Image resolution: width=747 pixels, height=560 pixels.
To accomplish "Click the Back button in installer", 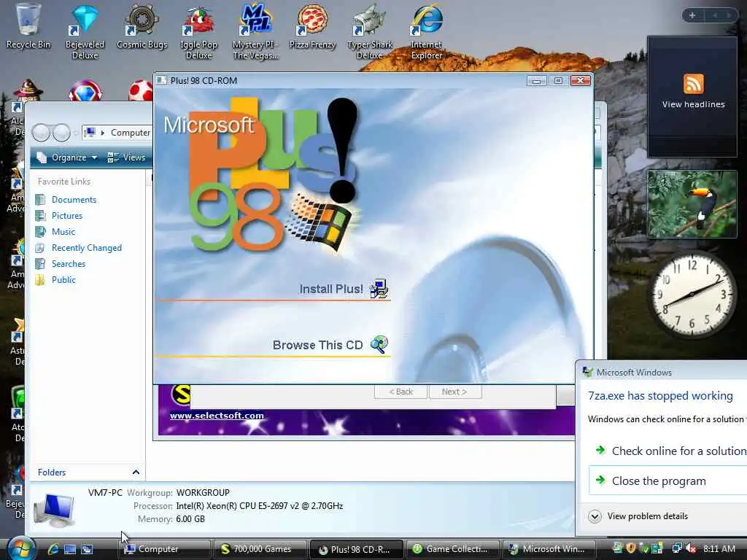I will coord(400,392).
